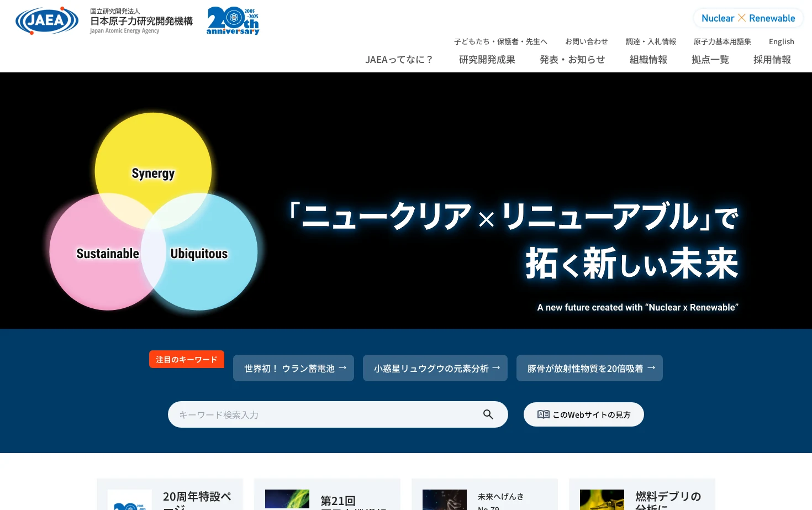This screenshot has width=812, height=510.
Task: Open 発表・お知らせ menu
Action: (572, 60)
